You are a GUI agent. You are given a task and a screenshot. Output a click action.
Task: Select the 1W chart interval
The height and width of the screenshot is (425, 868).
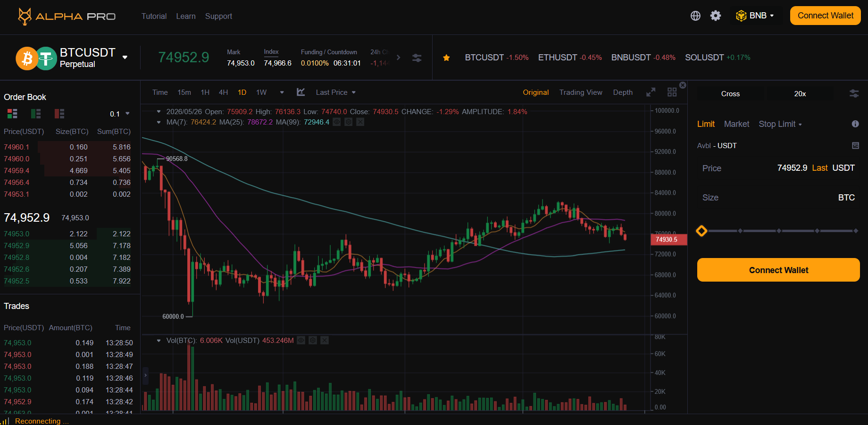[261, 92]
